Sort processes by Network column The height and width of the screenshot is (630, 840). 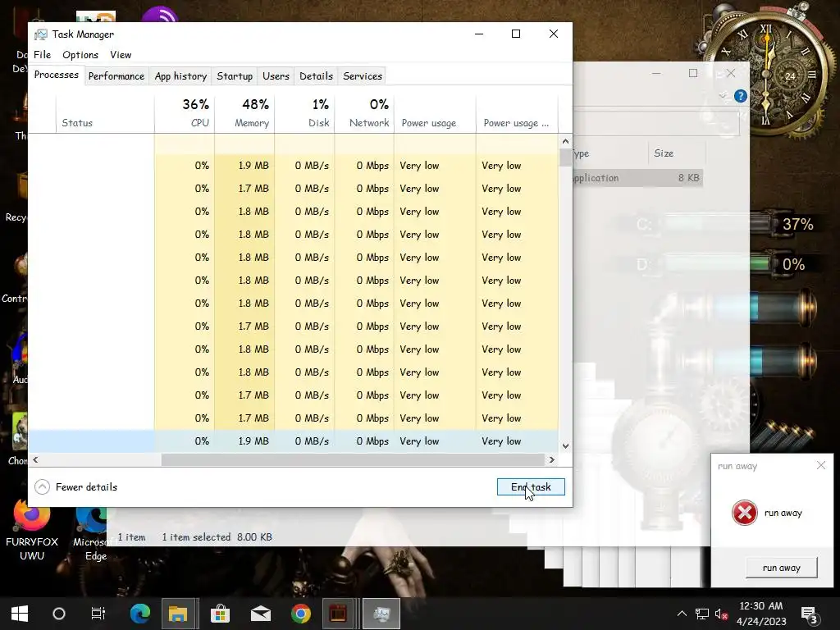[x=364, y=114]
